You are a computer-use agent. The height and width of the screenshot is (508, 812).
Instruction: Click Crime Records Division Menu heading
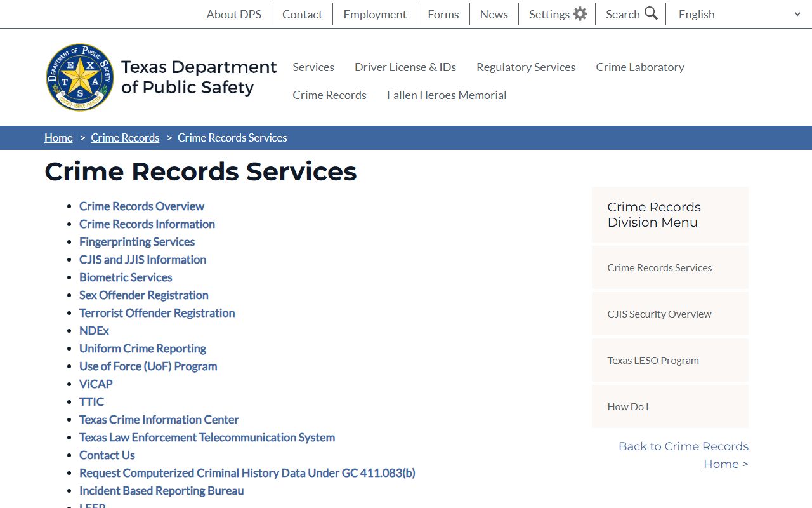pyautogui.click(x=654, y=215)
